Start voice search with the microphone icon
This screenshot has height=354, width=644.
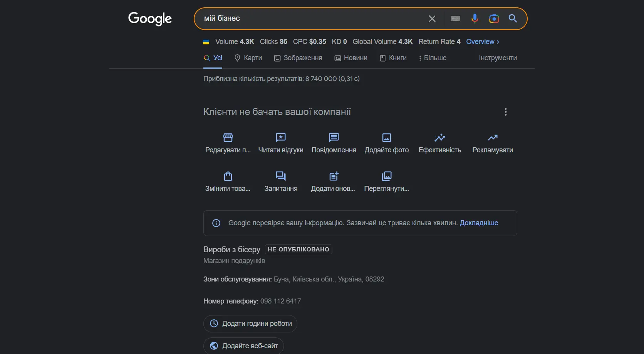[475, 19]
